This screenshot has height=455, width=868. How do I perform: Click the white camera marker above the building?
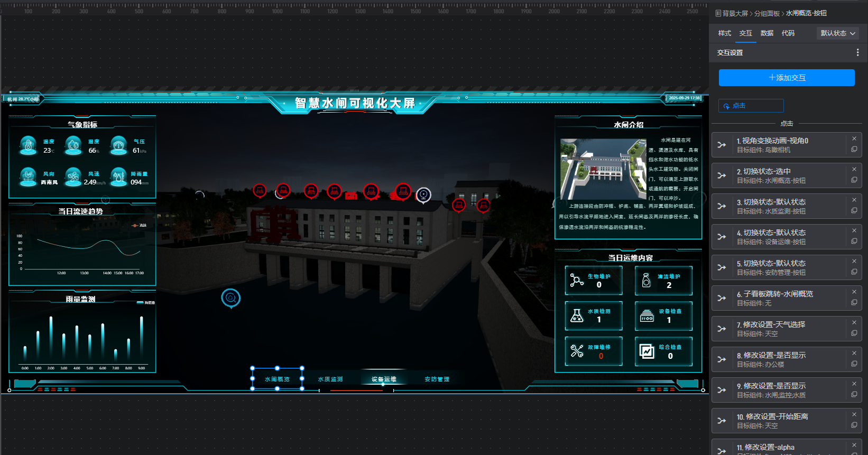click(423, 195)
